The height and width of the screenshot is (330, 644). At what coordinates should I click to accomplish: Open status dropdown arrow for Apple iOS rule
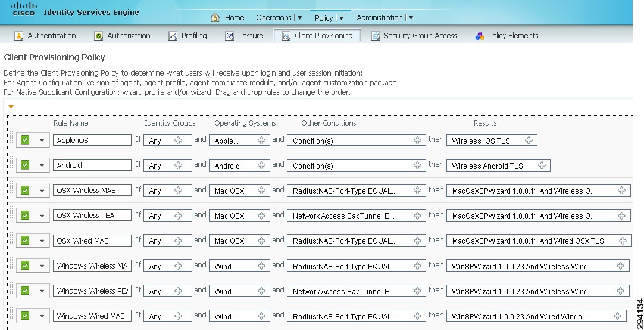pos(42,141)
